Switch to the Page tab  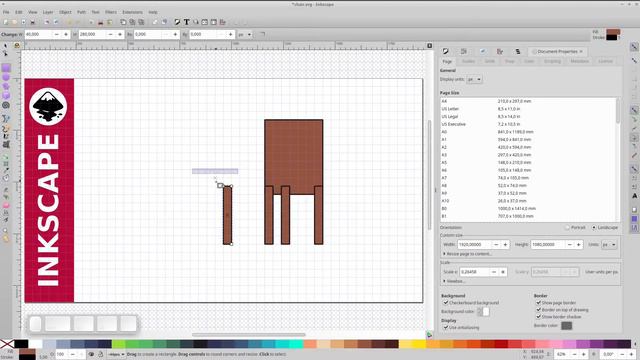(x=447, y=61)
